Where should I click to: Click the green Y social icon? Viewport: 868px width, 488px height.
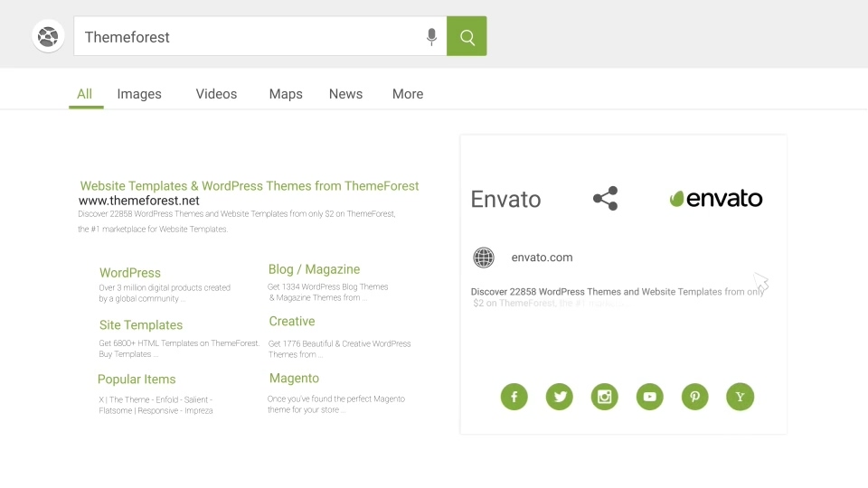(x=741, y=397)
